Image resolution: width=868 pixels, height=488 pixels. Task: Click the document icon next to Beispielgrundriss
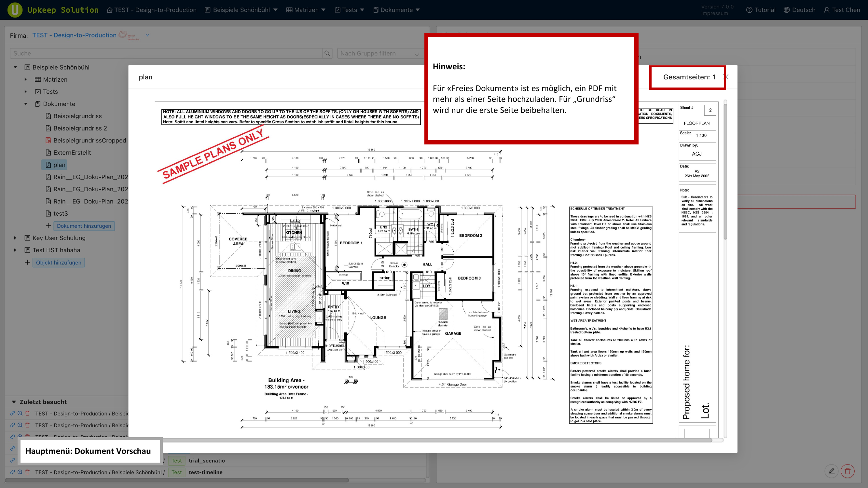point(48,116)
